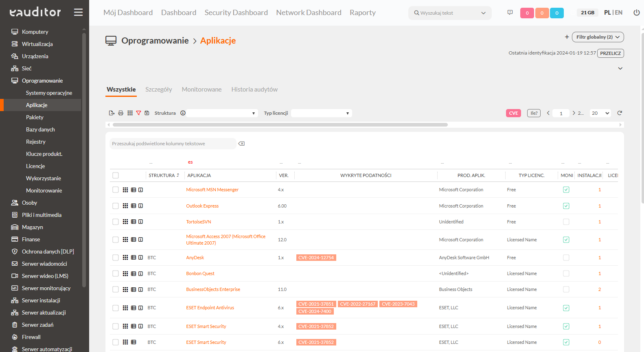Open the Typ licencji dropdown
Viewport: 644px width, 352px height.
(x=322, y=113)
